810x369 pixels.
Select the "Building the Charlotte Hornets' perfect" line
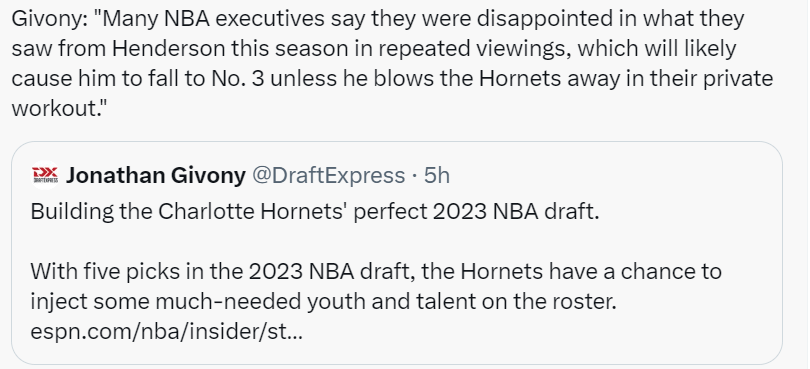click(315, 212)
